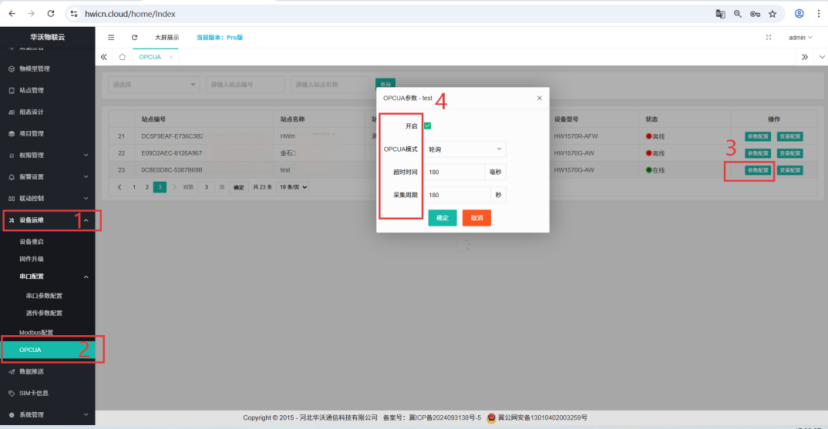Click the pagination 确定 jump button
828x429 pixels.
pyautogui.click(x=239, y=187)
